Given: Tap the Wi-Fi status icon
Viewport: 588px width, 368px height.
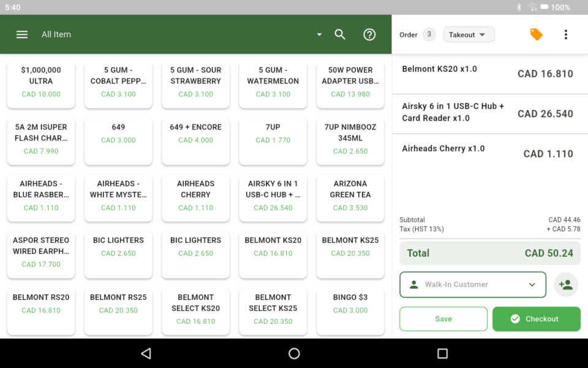Looking at the screenshot, I should pyautogui.click(x=532, y=7).
